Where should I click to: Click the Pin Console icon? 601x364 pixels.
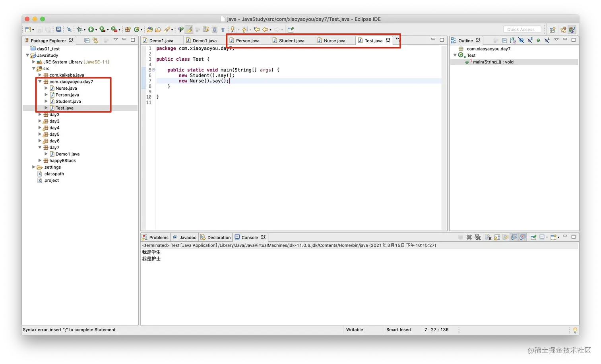click(x=533, y=237)
